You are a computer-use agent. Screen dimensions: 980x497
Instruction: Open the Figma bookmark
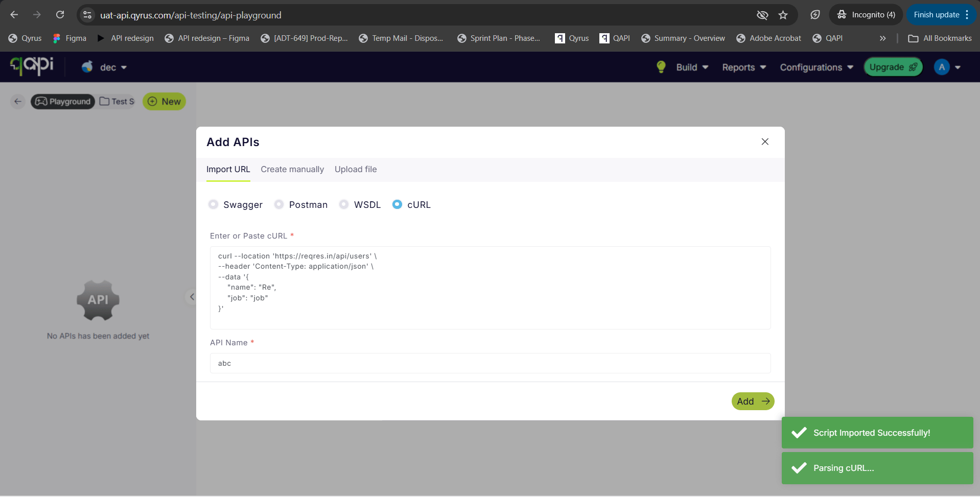[x=69, y=38]
